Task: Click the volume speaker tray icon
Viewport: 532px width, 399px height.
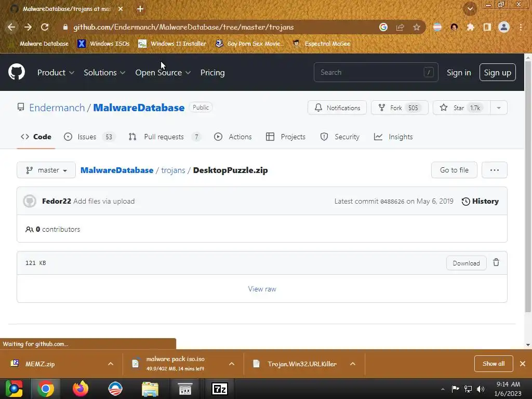Action: click(x=481, y=389)
